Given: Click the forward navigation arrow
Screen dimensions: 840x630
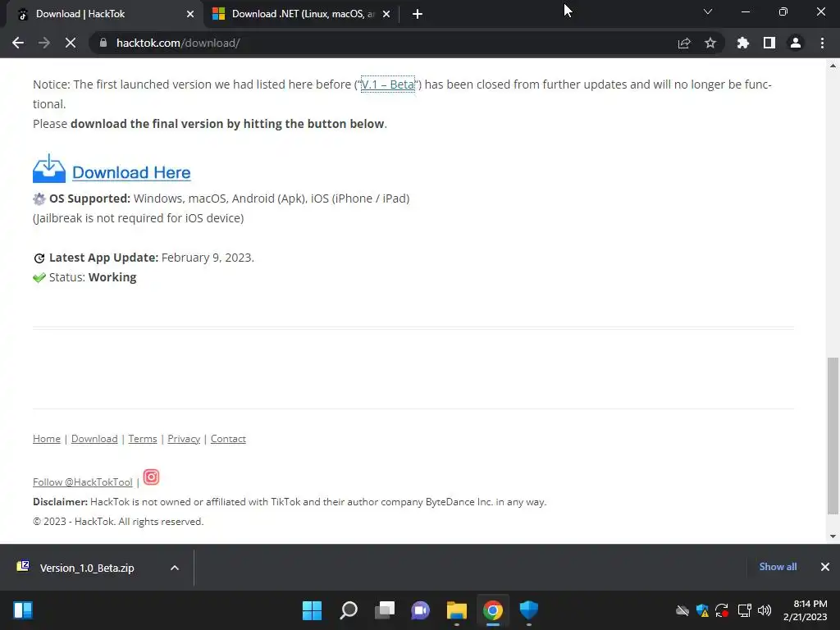Looking at the screenshot, I should (x=44, y=43).
